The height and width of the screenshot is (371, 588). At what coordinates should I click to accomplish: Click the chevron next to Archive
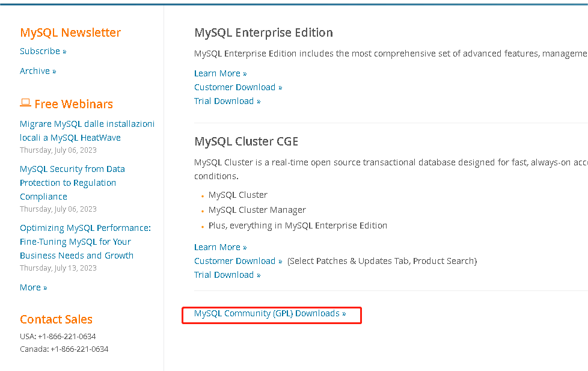pos(54,70)
